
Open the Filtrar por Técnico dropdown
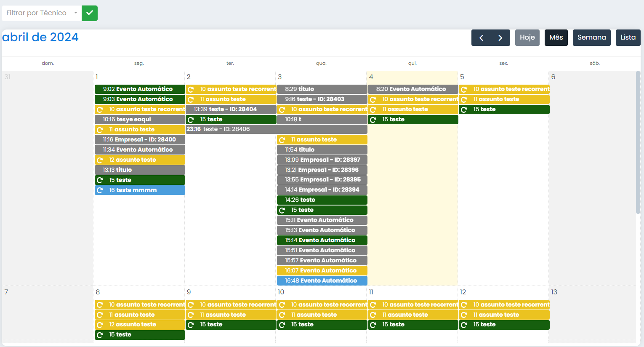(41, 13)
